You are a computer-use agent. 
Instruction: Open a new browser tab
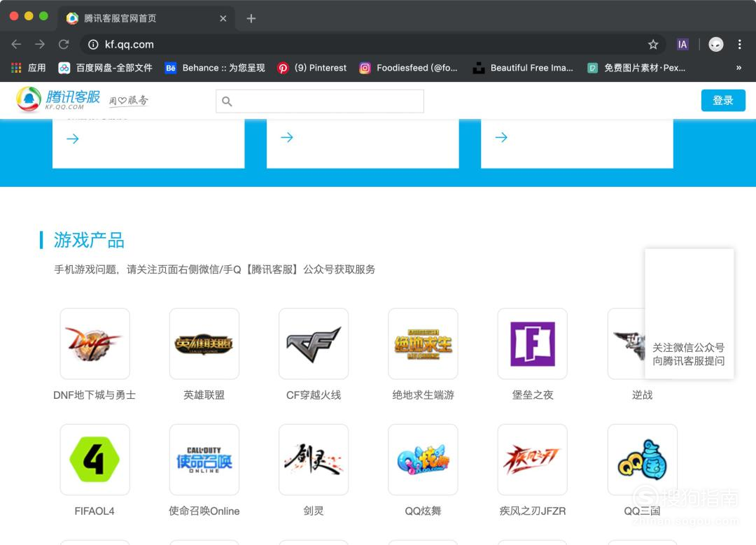tap(251, 18)
